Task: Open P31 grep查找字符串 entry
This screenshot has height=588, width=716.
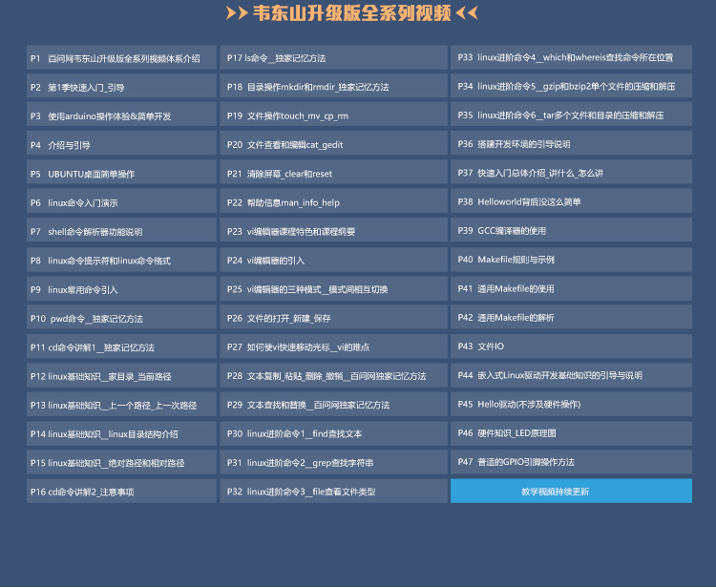Action: pos(334,462)
